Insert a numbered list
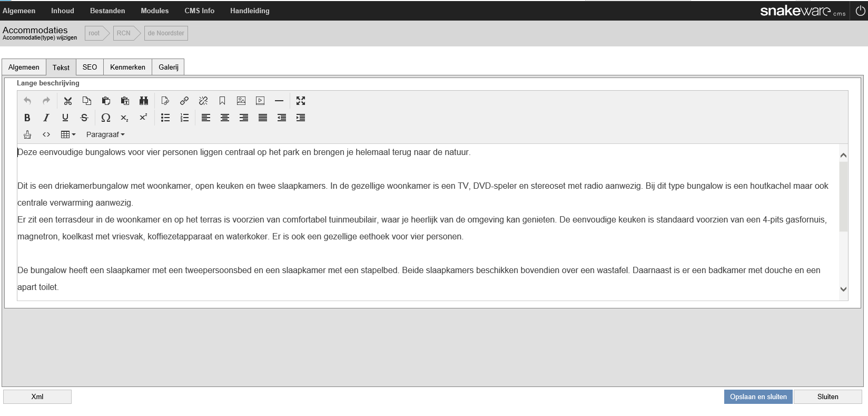This screenshot has width=868, height=416. pyautogui.click(x=184, y=118)
